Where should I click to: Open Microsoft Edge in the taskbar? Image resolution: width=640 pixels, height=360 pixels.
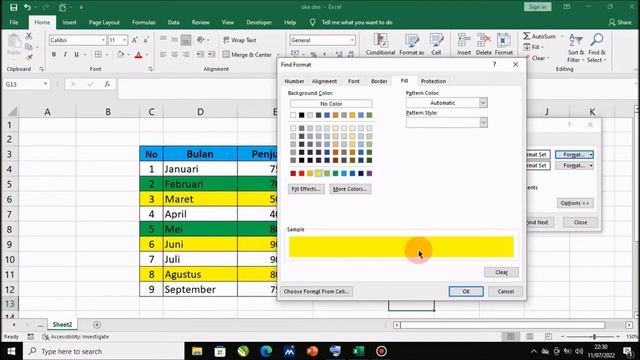[266, 351]
